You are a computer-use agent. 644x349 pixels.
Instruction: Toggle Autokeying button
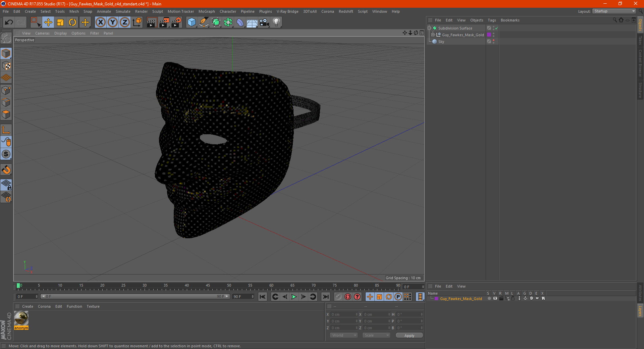pyautogui.click(x=348, y=297)
